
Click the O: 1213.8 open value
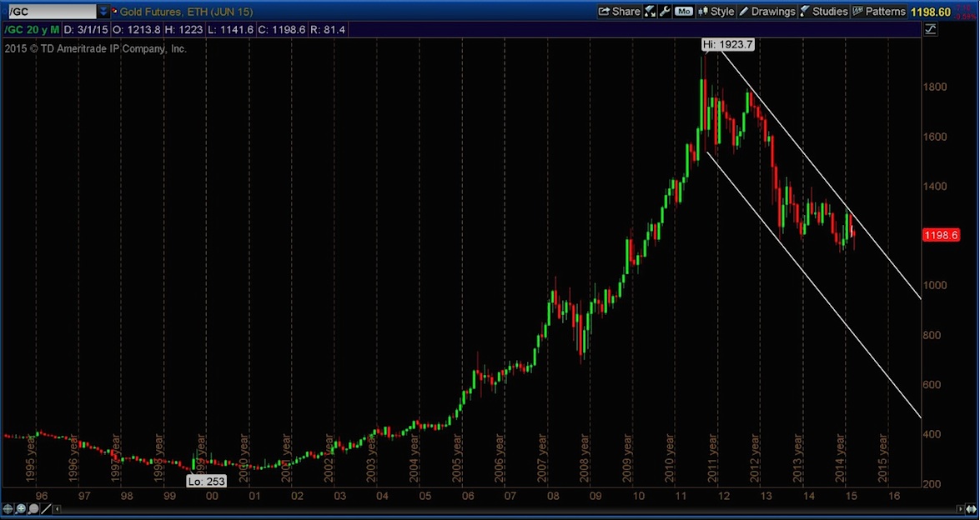click(x=136, y=29)
